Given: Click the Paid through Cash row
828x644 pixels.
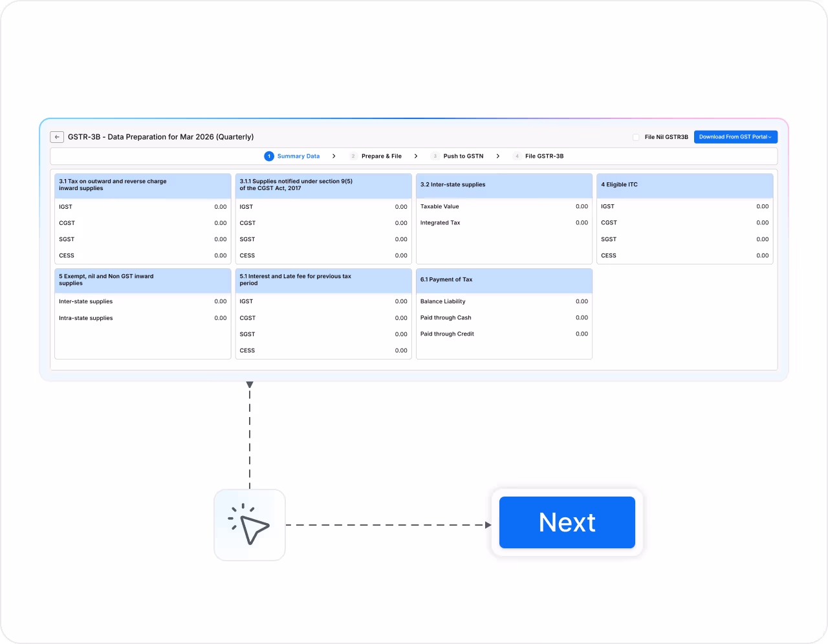Looking at the screenshot, I should tap(504, 318).
